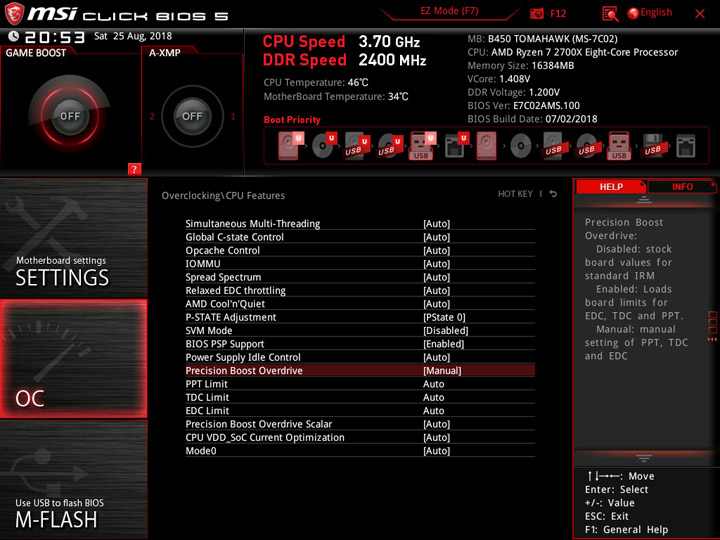720x540 pixels.
Task: Select the UEFI optical disc boot icon
Action: click(324, 146)
